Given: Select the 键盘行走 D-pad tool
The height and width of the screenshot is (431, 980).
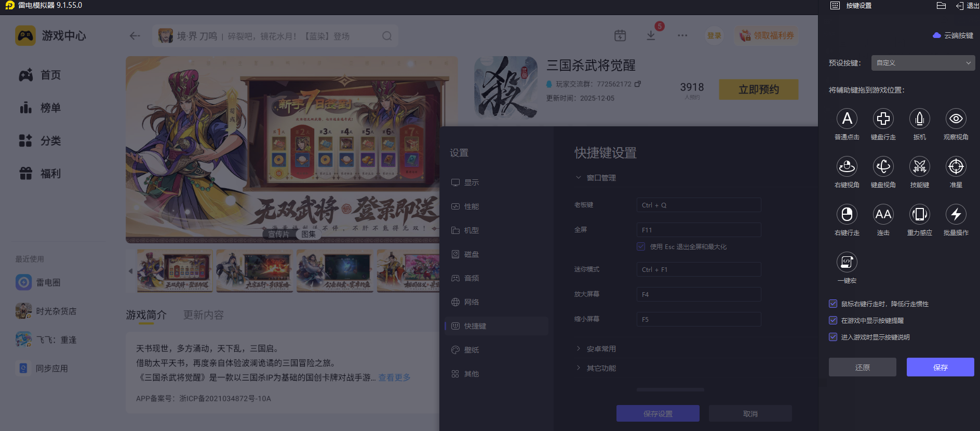Looking at the screenshot, I should click(883, 119).
